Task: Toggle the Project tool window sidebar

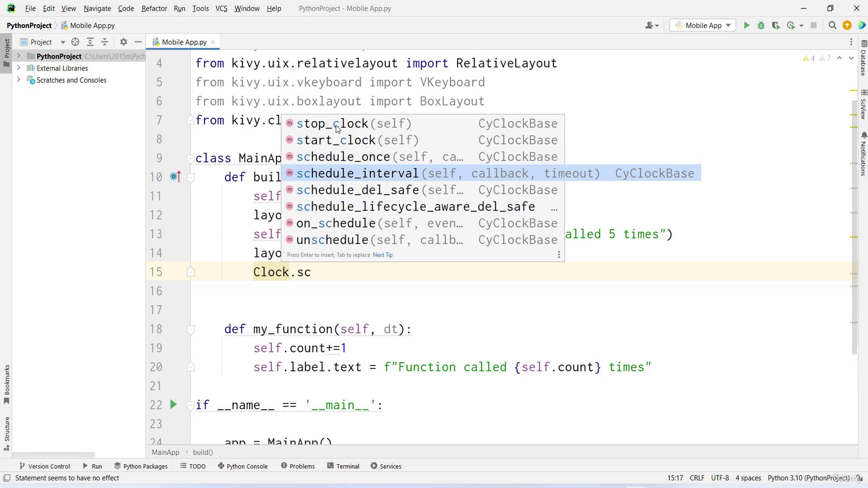Action: click(6, 52)
